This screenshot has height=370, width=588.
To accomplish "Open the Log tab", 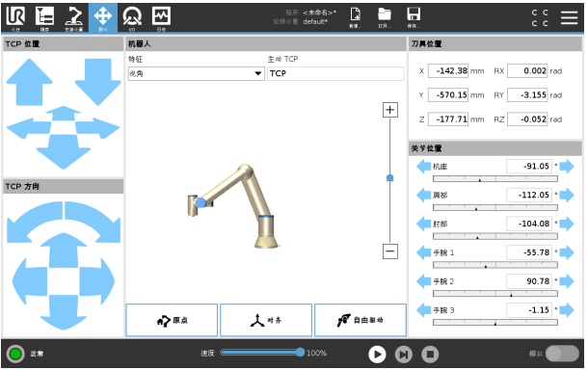I will [x=161, y=17].
